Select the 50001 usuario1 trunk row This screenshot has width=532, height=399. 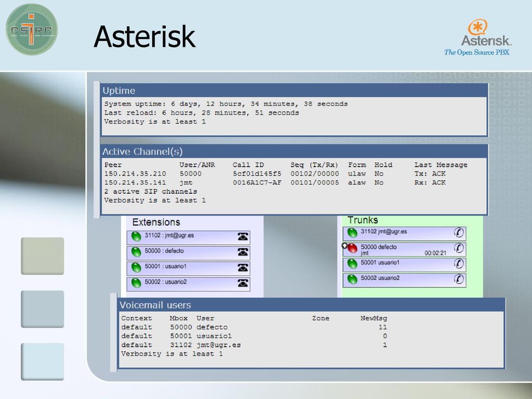point(404,264)
